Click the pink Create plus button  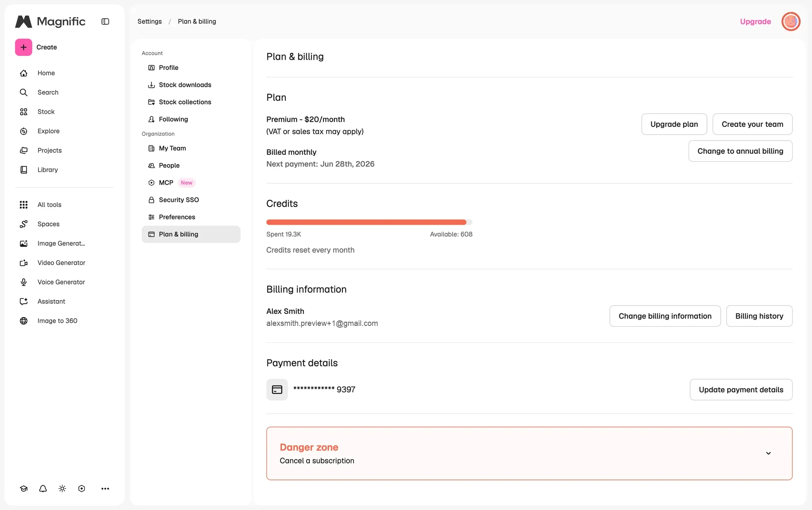point(24,47)
